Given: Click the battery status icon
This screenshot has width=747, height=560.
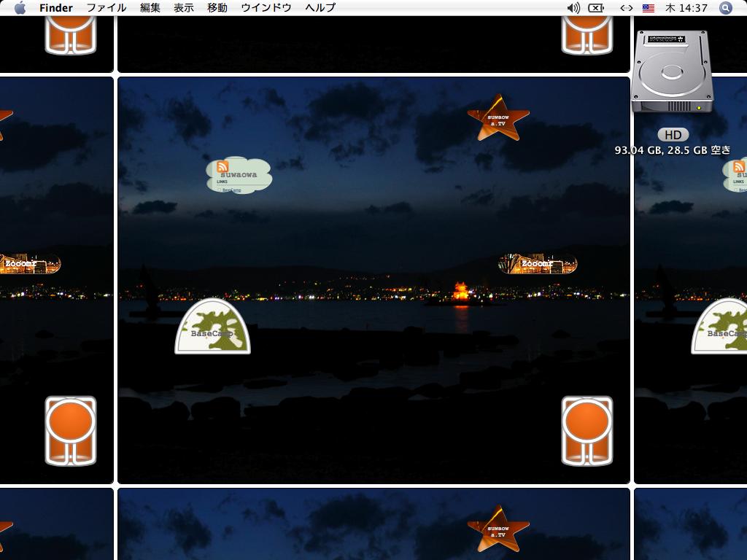Looking at the screenshot, I should pos(596,7).
